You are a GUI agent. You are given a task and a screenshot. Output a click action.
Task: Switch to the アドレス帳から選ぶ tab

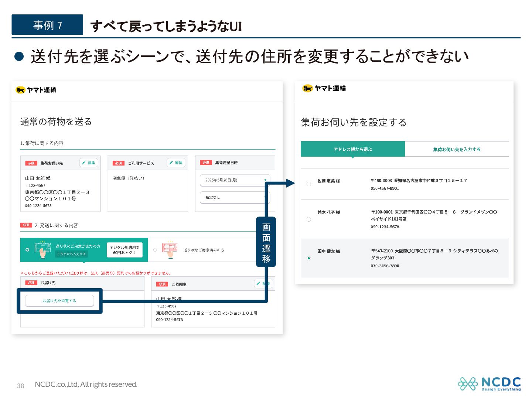[x=353, y=149]
